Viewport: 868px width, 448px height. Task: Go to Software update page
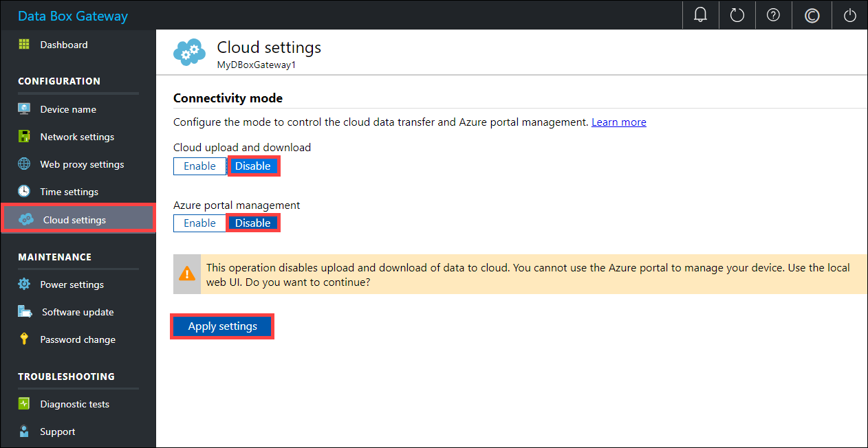click(78, 312)
